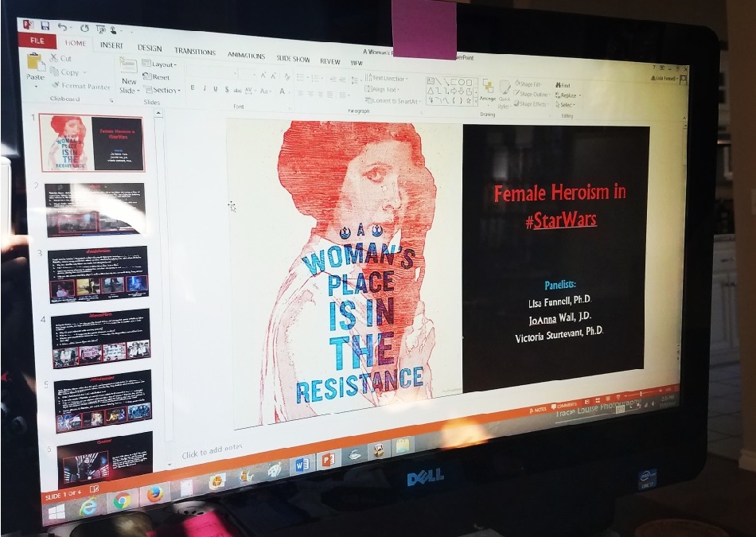Image resolution: width=756 pixels, height=537 pixels.
Task: Click the Undo arrow icon
Action: [62, 26]
